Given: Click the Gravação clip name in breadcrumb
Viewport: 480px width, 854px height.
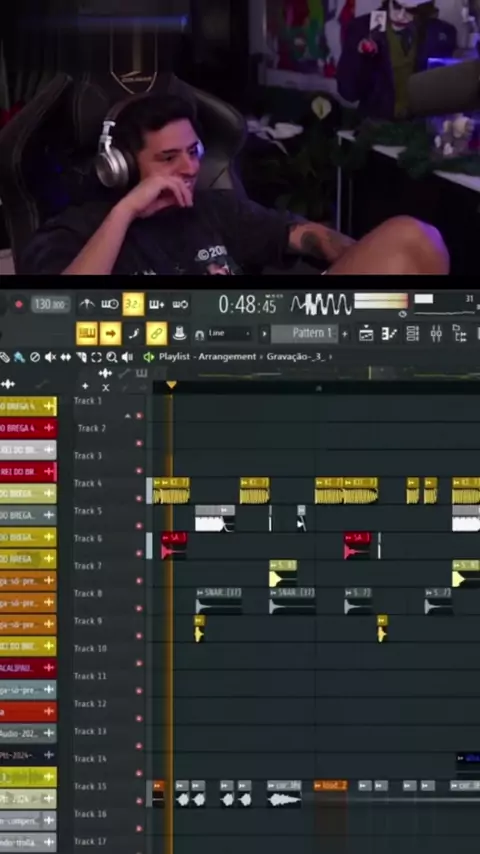Looking at the screenshot, I should (296, 357).
